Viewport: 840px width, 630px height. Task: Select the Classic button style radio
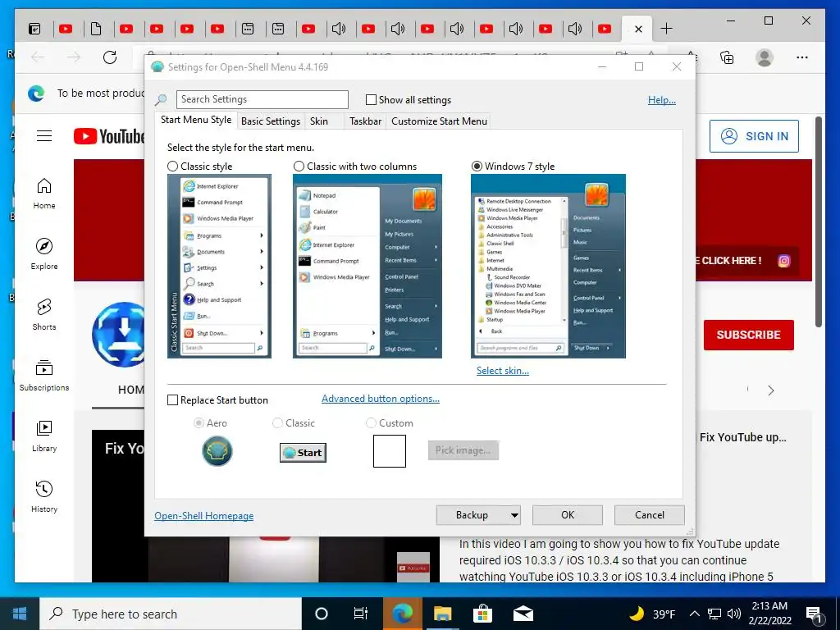coord(277,423)
